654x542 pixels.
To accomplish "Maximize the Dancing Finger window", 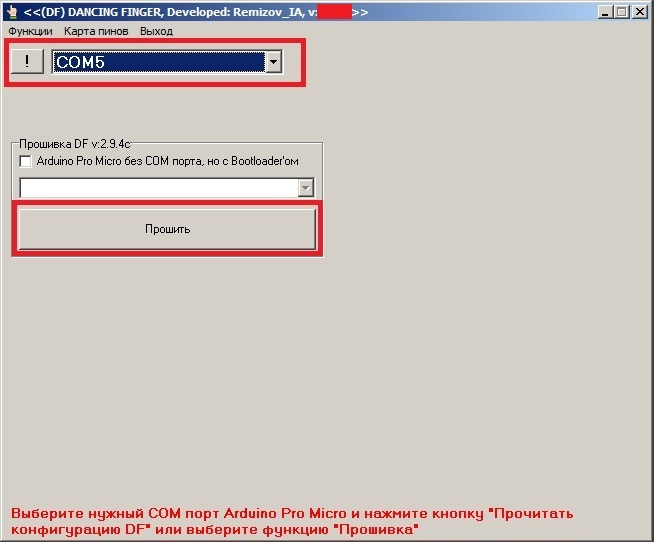I will click(621, 12).
